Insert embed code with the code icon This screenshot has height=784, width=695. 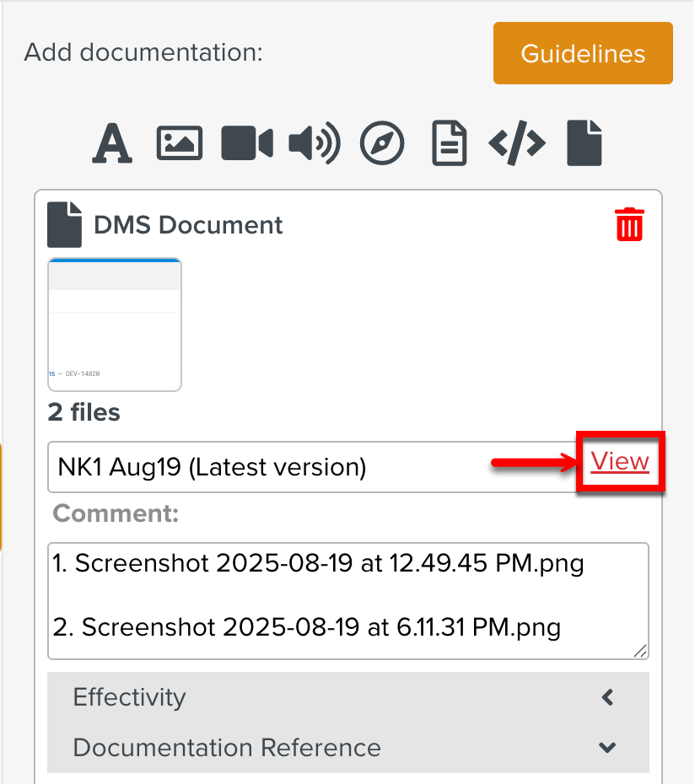[517, 143]
